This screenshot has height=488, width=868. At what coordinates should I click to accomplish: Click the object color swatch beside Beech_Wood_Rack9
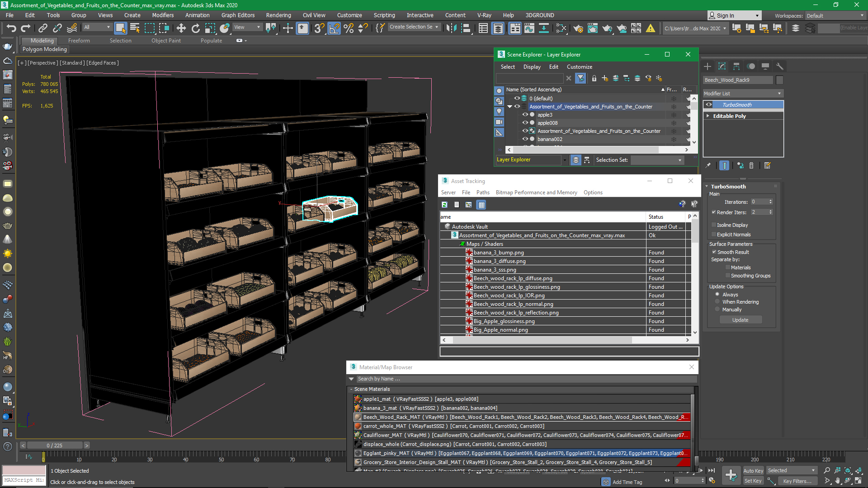pyautogui.click(x=779, y=80)
